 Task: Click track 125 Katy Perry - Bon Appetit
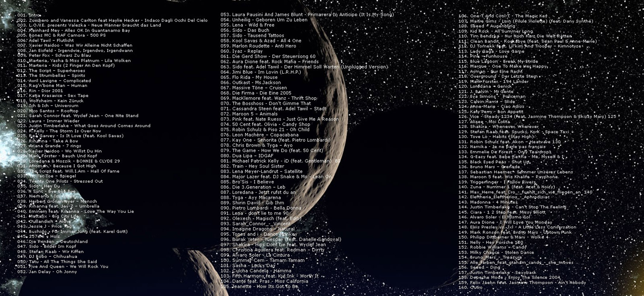[491, 112]
